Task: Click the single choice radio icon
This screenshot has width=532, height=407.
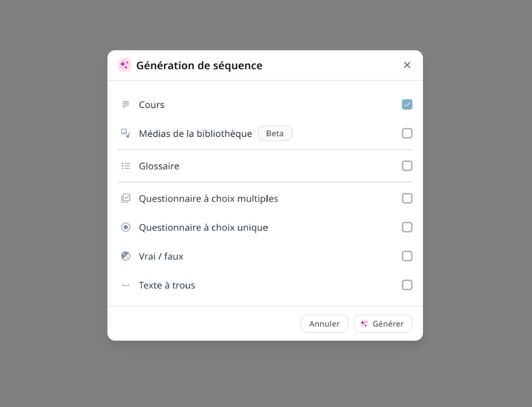Action: click(x=126, y=227)
